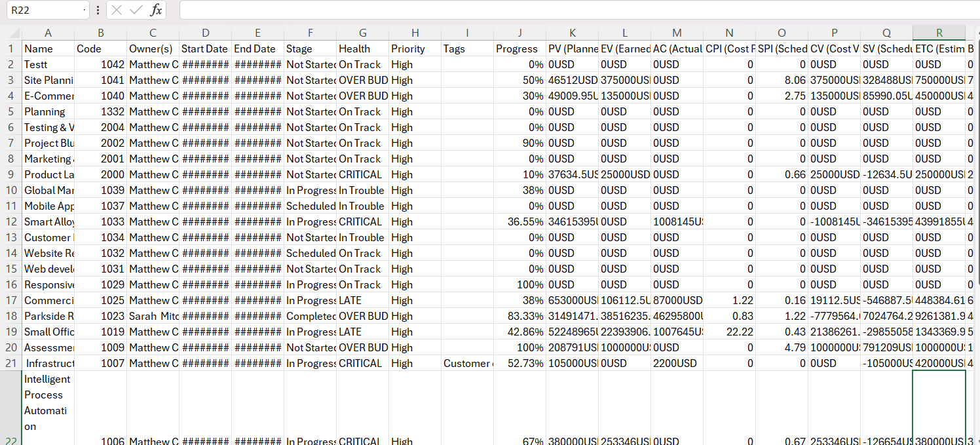The image size is (980, 445).
Task: Click the SPI cell showing 4.79
Action: pos(782,347)
